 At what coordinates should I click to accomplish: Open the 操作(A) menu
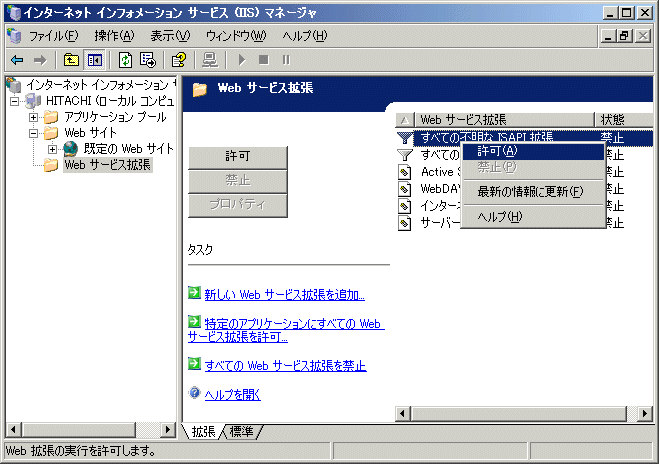(x=114, y=36)
